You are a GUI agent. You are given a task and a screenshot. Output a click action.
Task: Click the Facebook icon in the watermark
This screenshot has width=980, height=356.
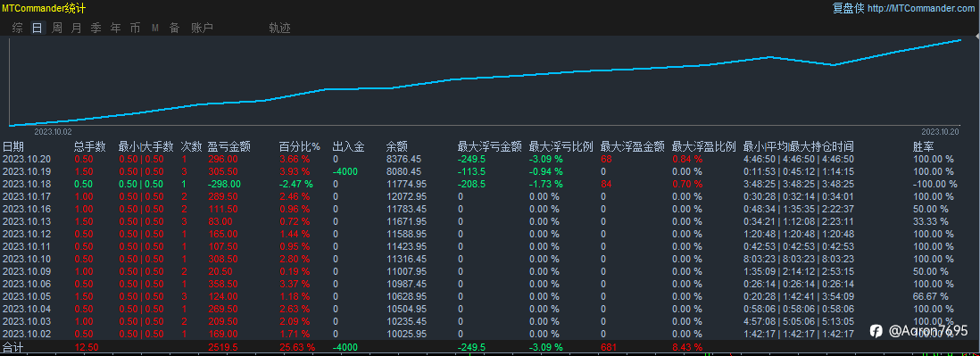point(876,331)
